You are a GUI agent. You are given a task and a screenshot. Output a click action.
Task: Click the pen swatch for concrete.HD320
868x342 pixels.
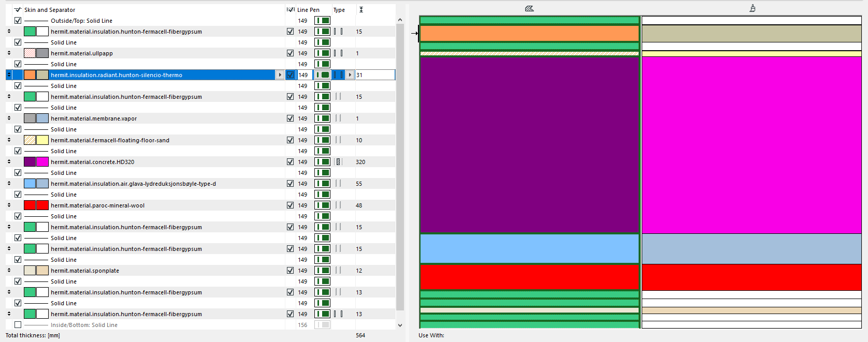[322, 162]
